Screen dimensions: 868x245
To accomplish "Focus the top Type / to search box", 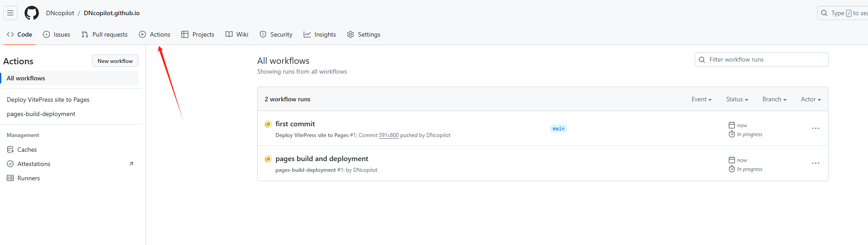I will (843, 13).
